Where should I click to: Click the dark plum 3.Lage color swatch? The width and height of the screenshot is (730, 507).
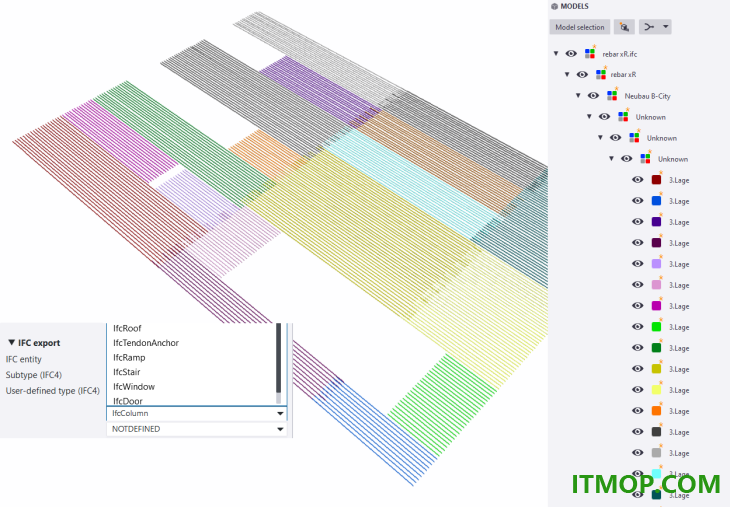(x=656, y=243)
